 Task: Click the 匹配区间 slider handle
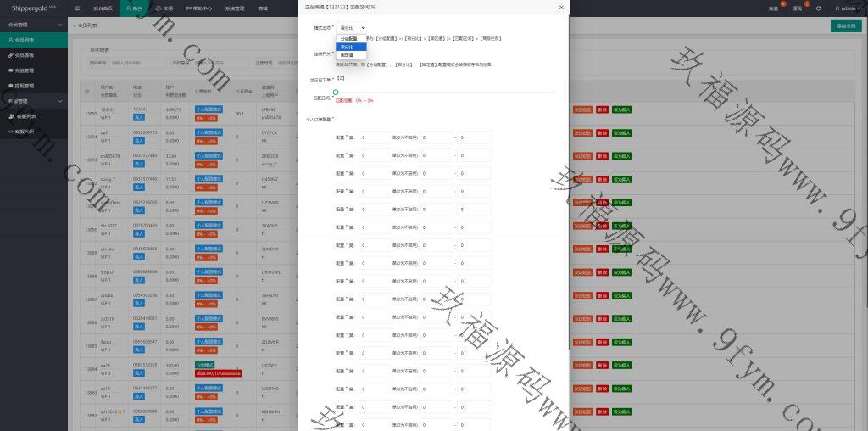336,92
